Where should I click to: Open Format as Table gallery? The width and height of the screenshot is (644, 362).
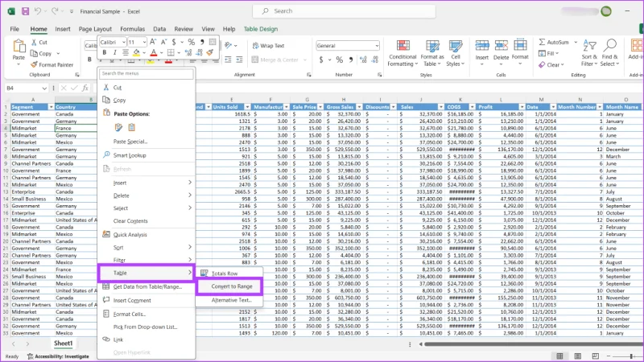[x=432, y=53]
